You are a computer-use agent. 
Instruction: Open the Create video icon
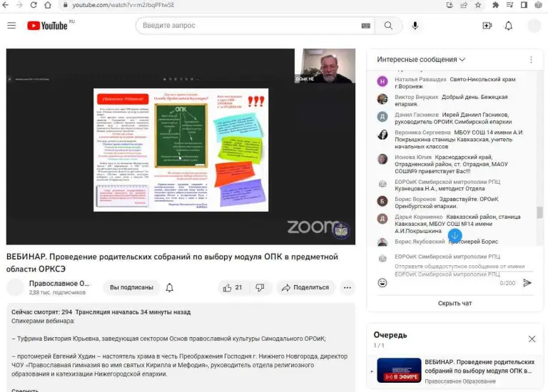click(x=487, y=26)
